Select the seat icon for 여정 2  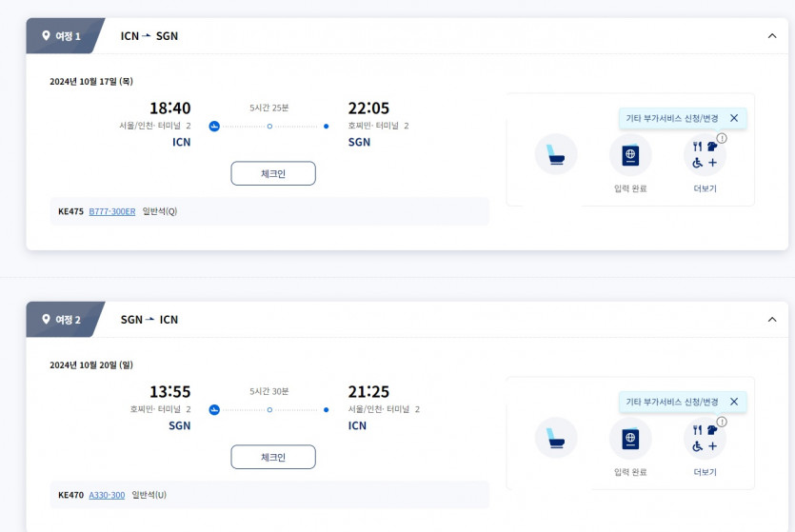point(556,438)
